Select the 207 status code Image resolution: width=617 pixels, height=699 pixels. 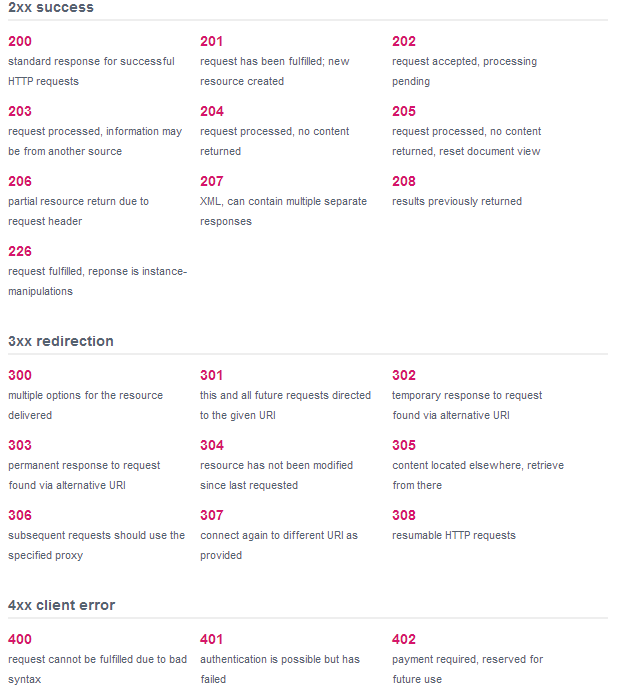pos(212,181)
